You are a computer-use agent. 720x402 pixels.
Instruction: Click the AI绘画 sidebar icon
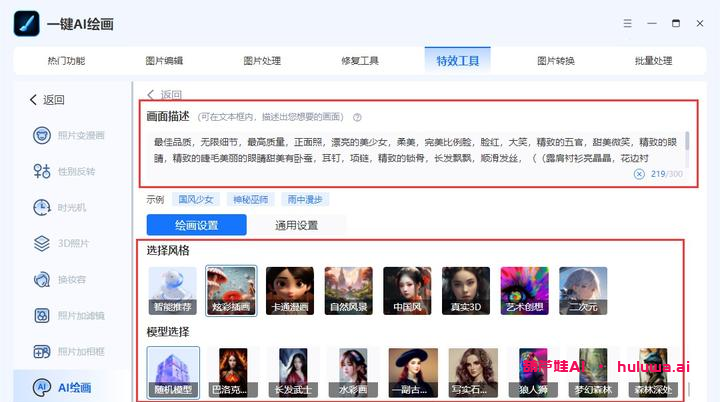pos(42,387)
